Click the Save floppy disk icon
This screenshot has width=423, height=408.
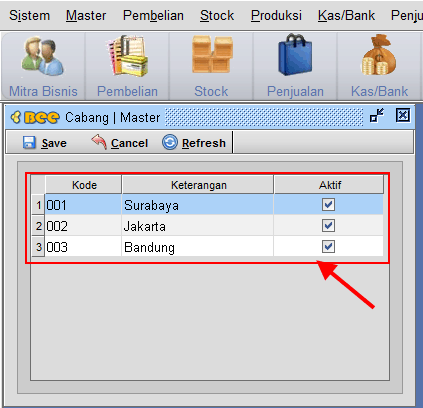pyautogui.click(x=29, y=142)
